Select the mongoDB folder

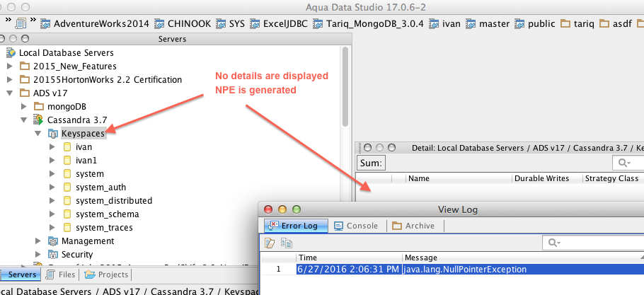[67, 107]
